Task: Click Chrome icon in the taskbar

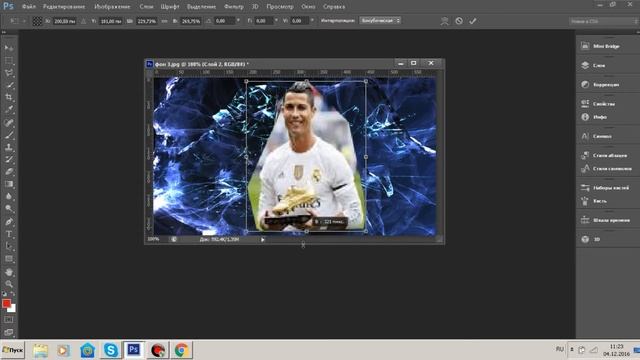Action: coord(181,350)
